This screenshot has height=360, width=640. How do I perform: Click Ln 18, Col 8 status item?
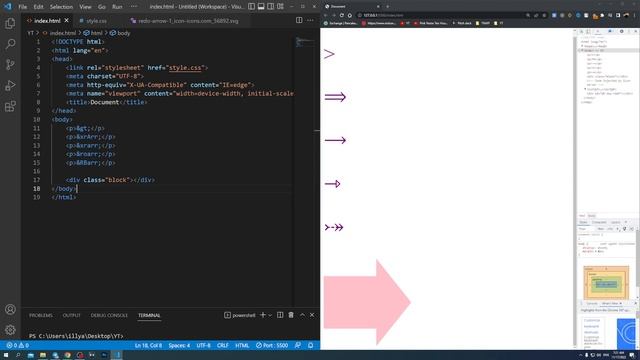[148, 345]
